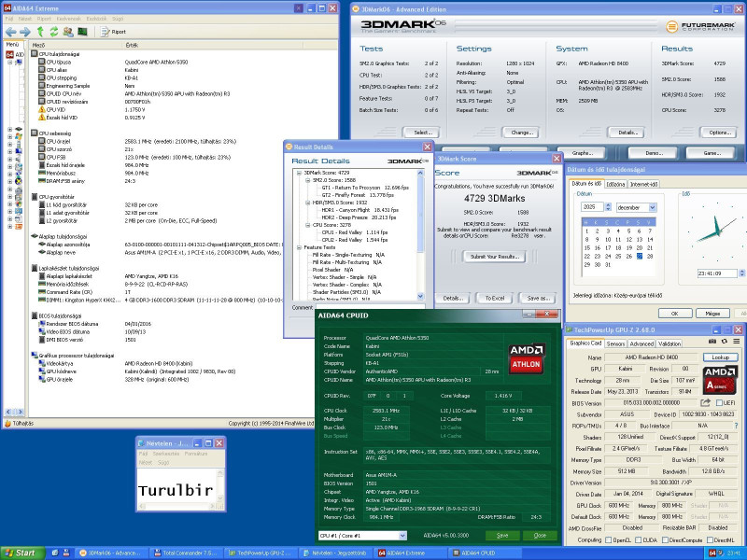The width and height of the screenshot is (747, 560).
Task: Open the month dropdown showing december
Action: point(650,205)
